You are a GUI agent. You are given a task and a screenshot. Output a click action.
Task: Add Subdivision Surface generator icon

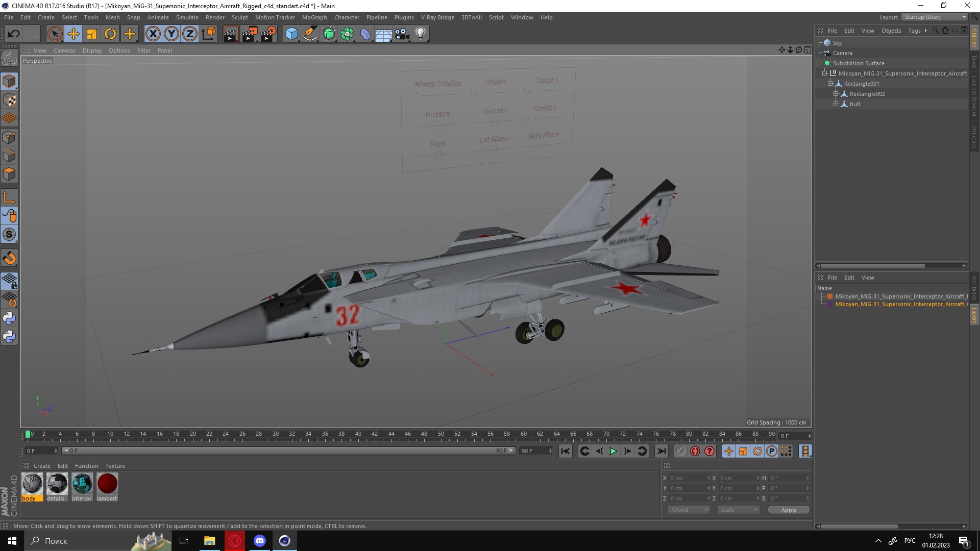[329, 34]
